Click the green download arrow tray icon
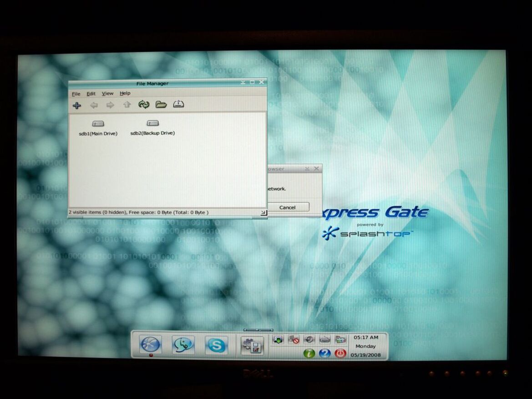The width and height of the screenshot is (532, 399). point(278,339)
